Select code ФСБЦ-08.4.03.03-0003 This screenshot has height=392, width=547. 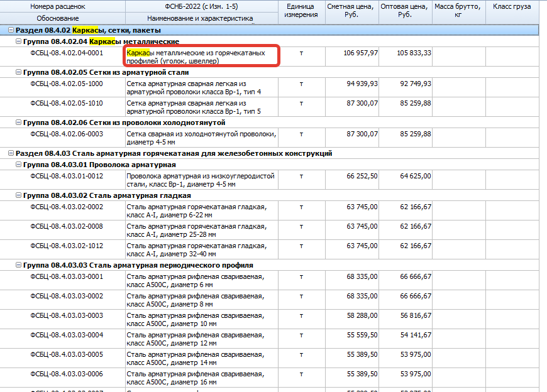67,315
